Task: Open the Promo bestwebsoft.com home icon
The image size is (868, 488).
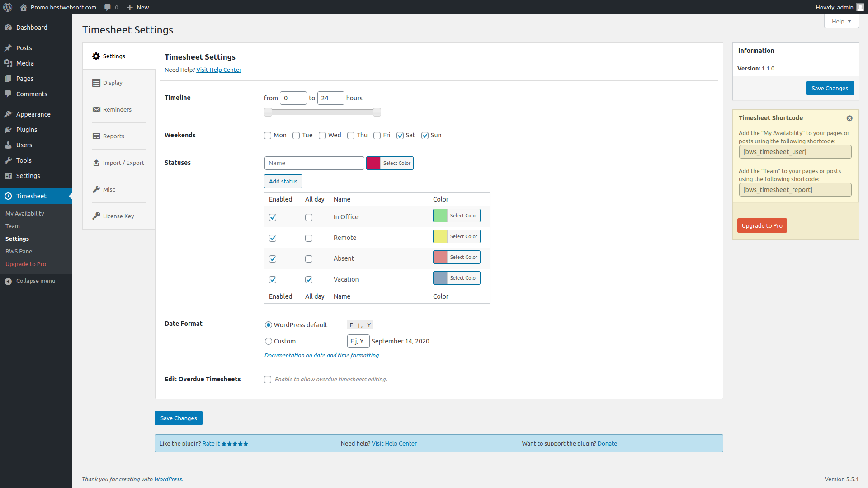Action: point(24,7)
